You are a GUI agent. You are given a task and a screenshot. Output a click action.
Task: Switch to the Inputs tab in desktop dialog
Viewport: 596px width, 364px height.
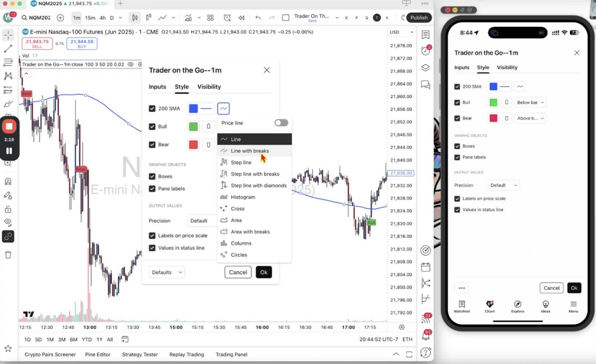point(157,87)
